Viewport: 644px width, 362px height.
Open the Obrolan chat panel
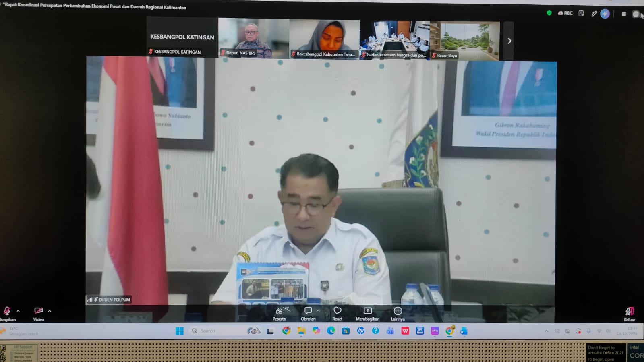tap(308, 314)
